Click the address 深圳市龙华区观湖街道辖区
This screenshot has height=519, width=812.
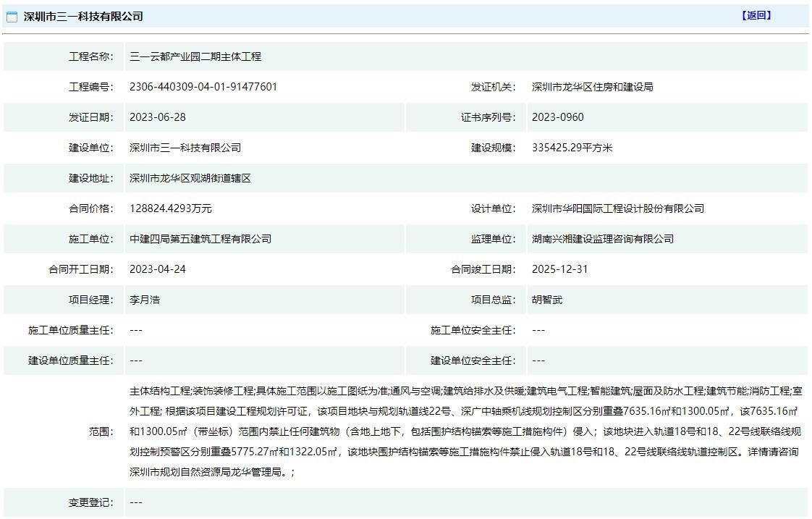[x=190, y=178]
